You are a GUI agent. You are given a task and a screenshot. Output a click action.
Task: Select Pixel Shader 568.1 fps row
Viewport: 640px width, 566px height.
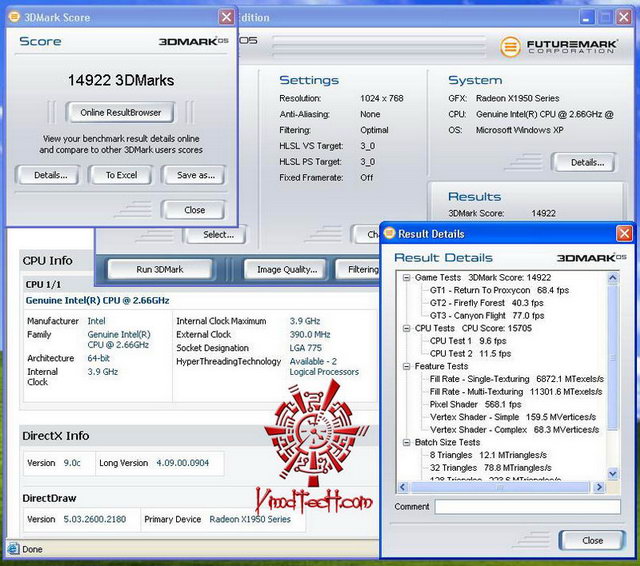coord(476,404)
